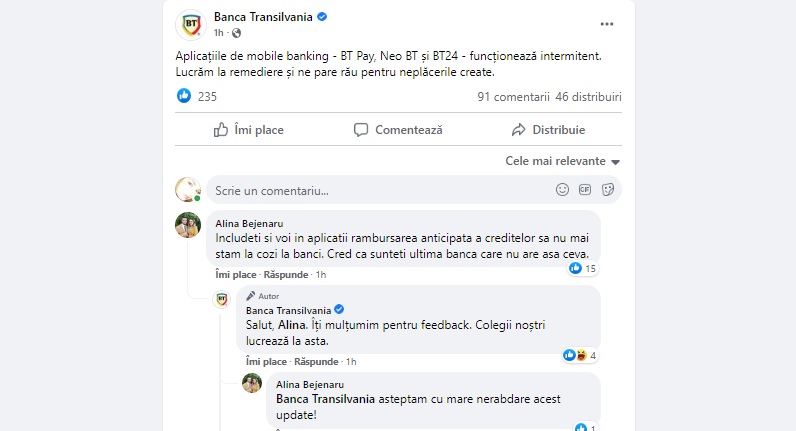Image resolution: width=796 pixels, height=431 pixels.
Task: Open the Cele mai relevante sort dropdown
Action: (x=563, y=161)
